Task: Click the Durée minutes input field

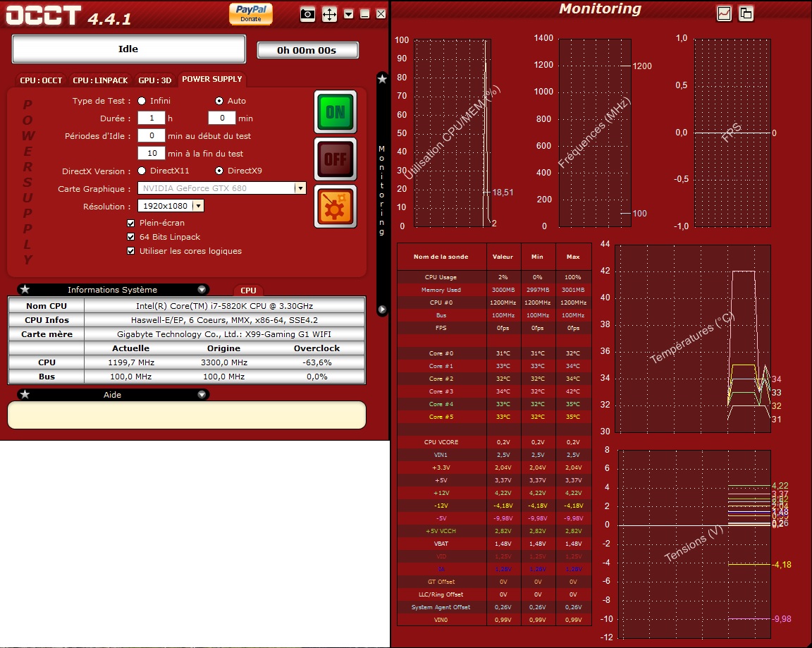Action: click(x=221, y=118)
